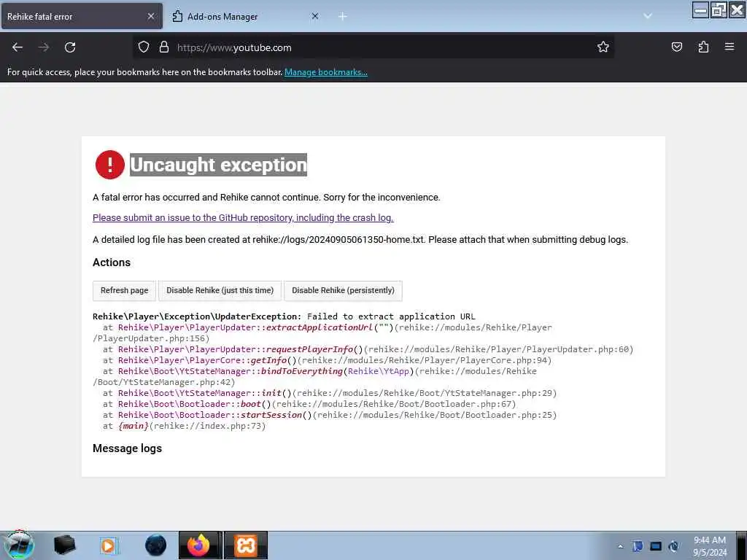
Task: Select the Uncaught exception heading
Action: tap(218, 165)
